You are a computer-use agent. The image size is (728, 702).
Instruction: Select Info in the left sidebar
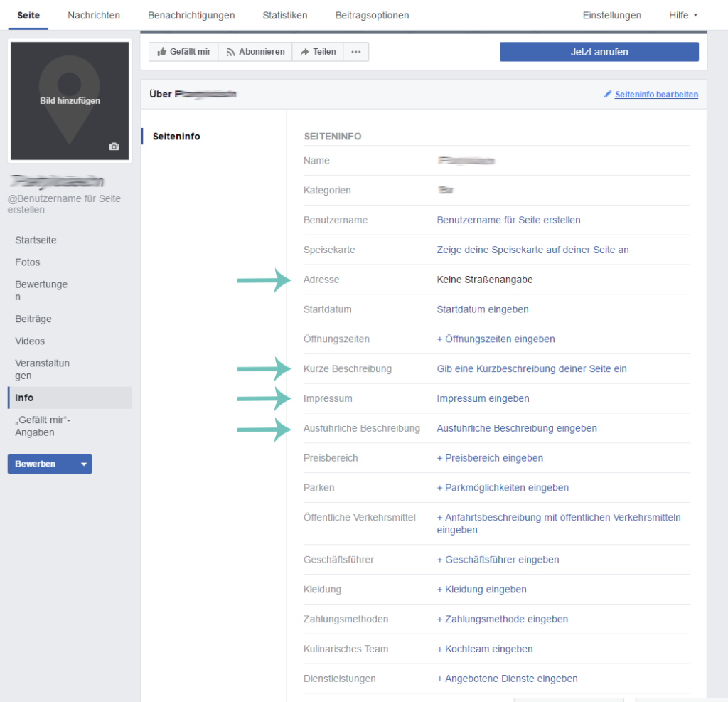[x=70, y=398]
